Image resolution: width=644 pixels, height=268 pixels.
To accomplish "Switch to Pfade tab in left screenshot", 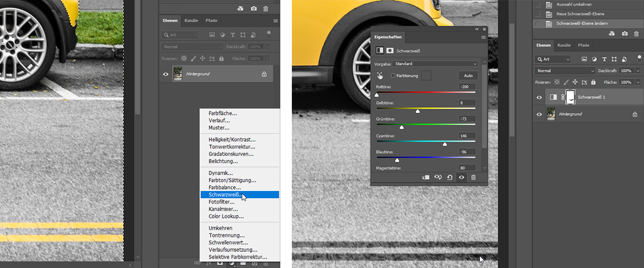I will [x=212, y=20].
